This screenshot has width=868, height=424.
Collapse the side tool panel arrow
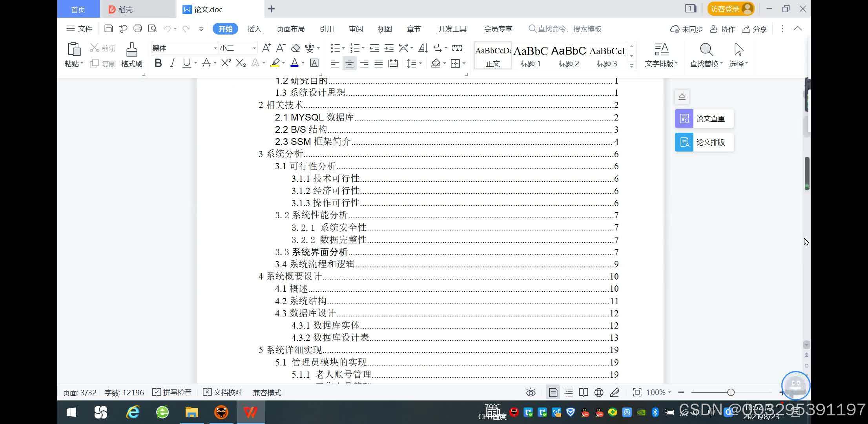682,97
